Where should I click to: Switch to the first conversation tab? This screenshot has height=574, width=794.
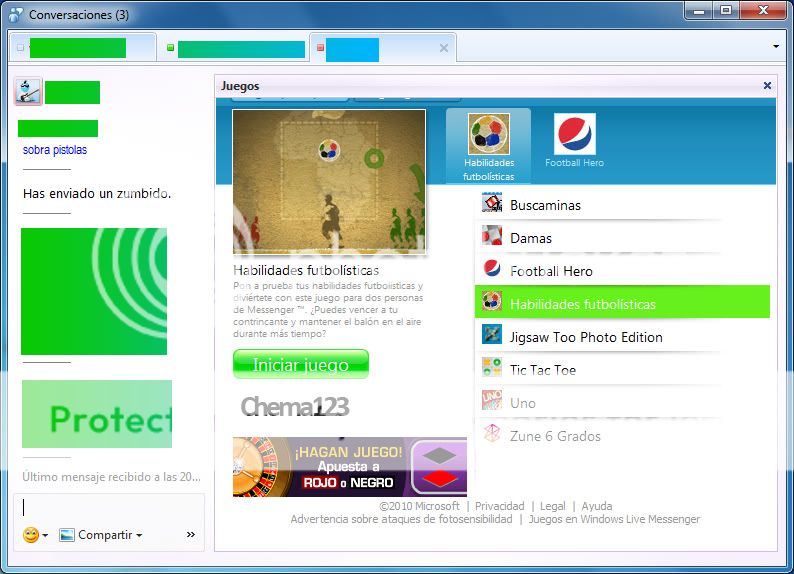point(82,48)
